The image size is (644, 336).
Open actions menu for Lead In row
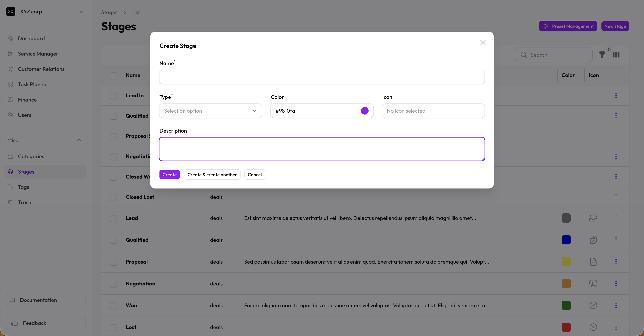coord(616,95)
